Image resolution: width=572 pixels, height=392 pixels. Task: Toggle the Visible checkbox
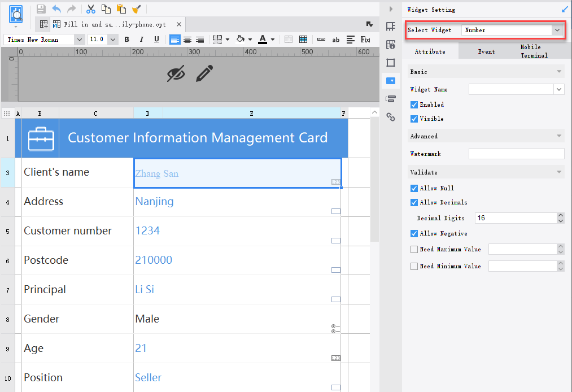pos(414,119)
